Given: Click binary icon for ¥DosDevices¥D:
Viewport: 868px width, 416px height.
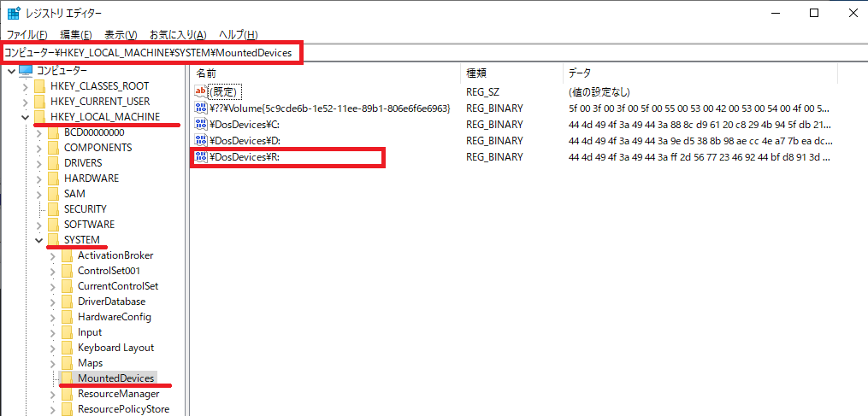Looking at the screenshot, I should coord(200,140).
